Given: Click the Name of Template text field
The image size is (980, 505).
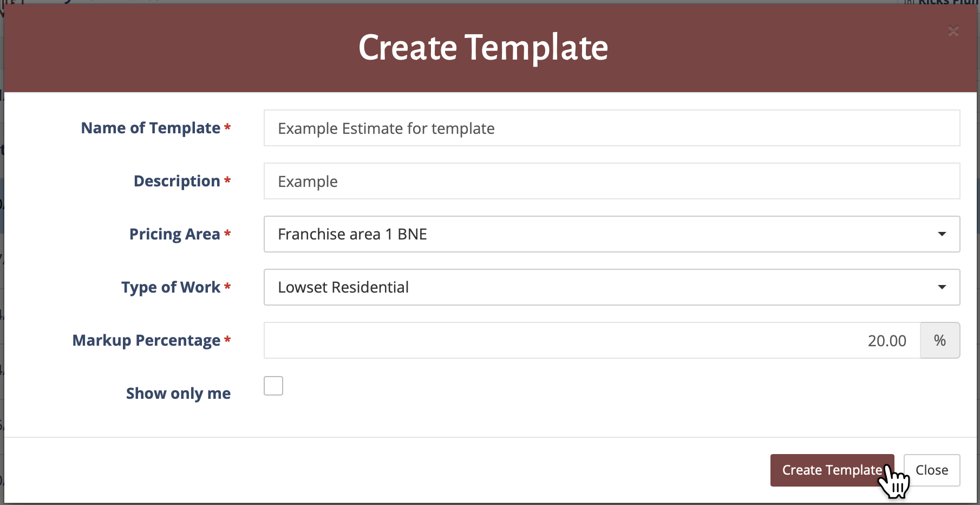Looking at the screenshot, I should tap(611, 128).
